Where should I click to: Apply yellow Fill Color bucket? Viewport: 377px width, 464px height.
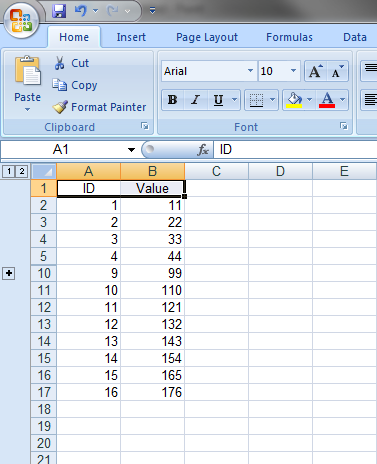tap(294, 100)
